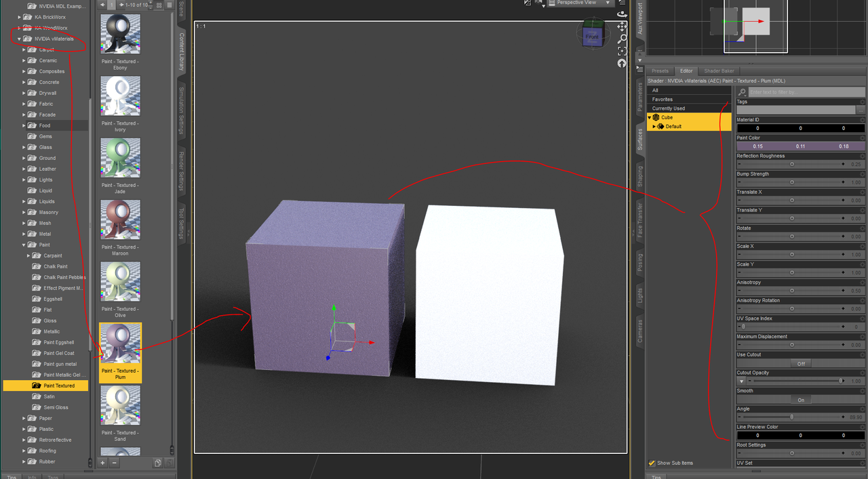Expand the Metal folder
868x479 pixels.
pyautogui.click(x=24, y=234)
